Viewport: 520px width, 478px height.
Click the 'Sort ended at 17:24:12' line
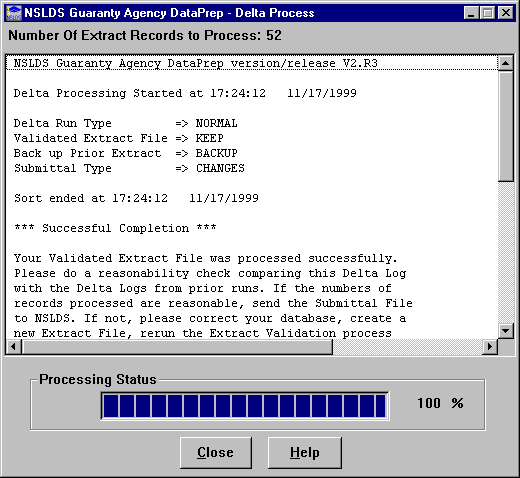coord(136,198)
